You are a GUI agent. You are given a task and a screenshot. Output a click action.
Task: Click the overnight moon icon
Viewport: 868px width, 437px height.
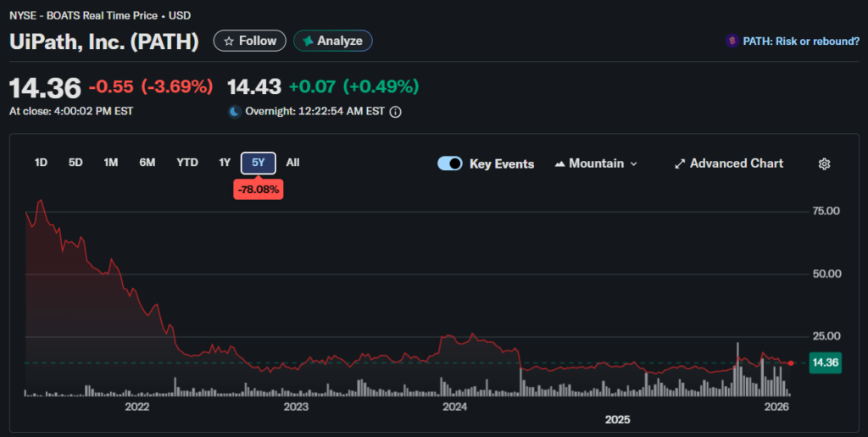(x=234, y=111)
